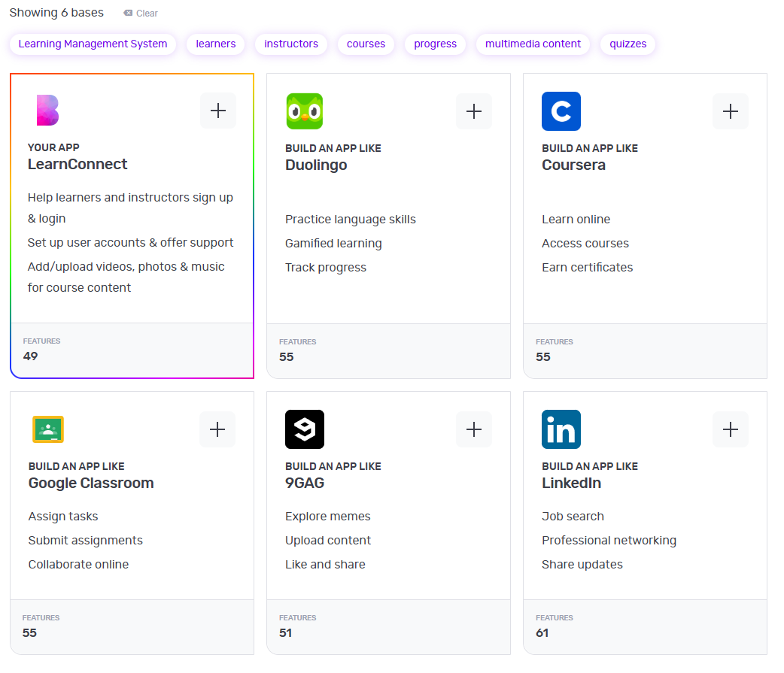Viewport: 784px width, 673px height.
Task: Click 'Submit assignments' text
Action: click(86, 540)
